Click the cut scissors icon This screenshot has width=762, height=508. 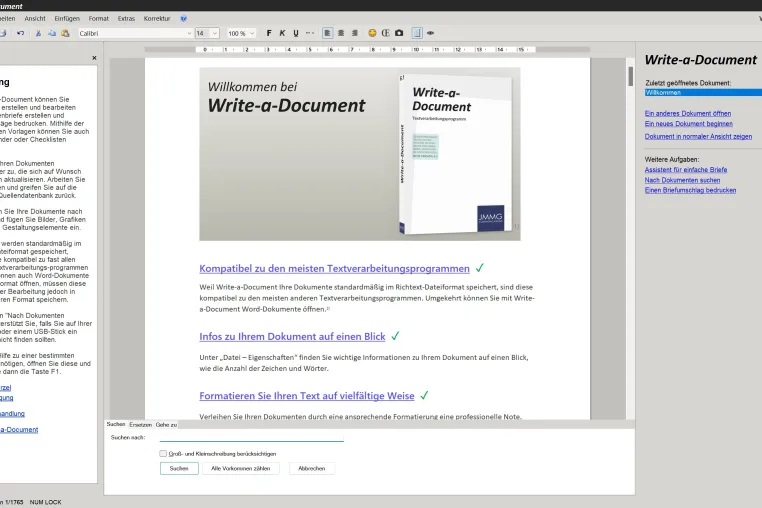(38, 33)
